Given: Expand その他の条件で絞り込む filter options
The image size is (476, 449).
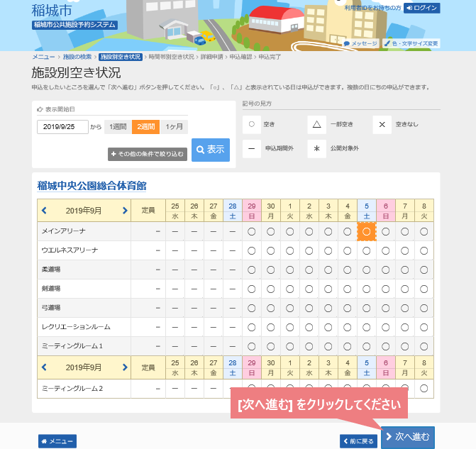Looking at the screenshot, I should (148, 154).
